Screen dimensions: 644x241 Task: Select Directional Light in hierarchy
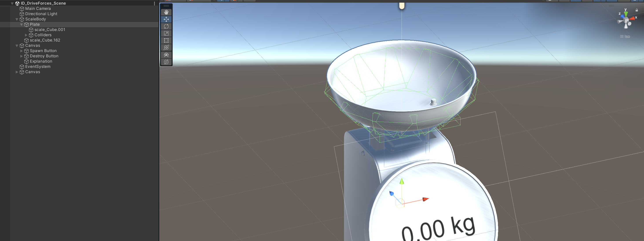[41, 14]
